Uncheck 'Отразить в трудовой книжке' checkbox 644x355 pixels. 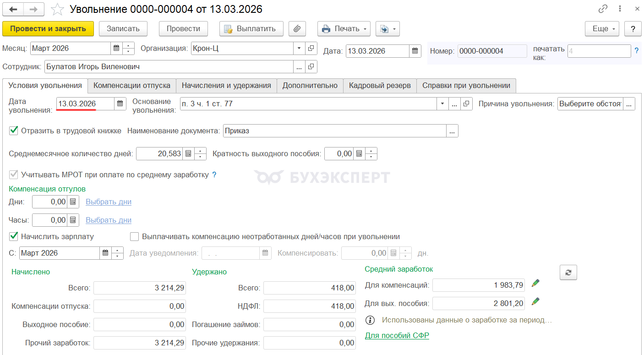[13, 131]
